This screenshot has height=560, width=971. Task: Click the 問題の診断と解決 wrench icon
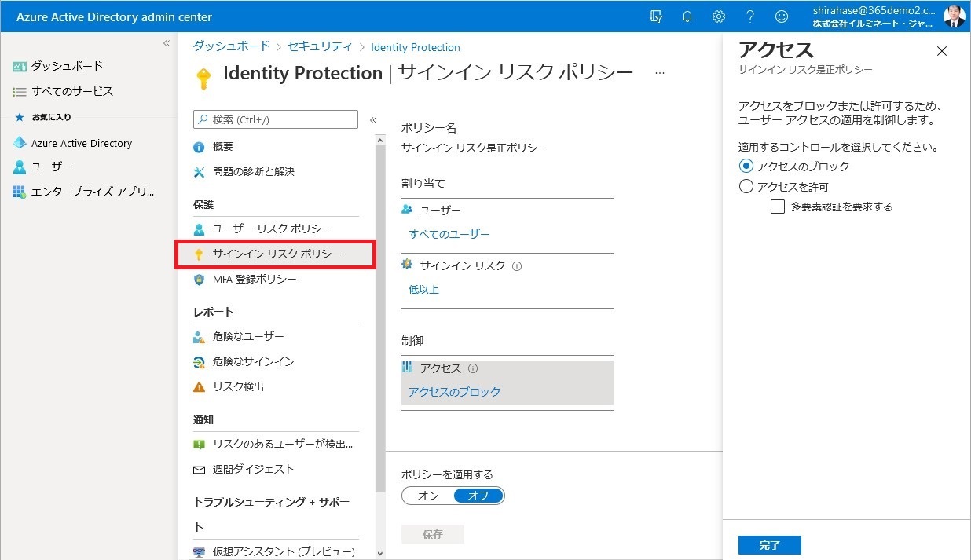[199, 172]
